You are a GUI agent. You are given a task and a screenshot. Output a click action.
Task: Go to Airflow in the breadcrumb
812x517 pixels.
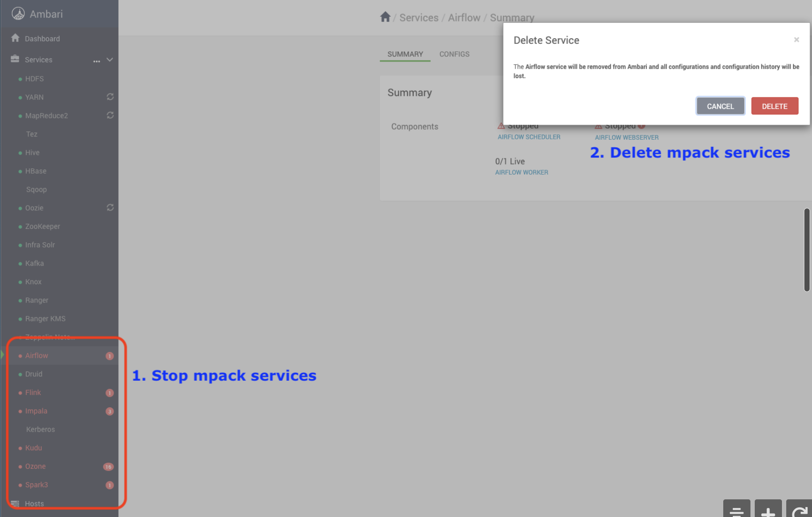click(x=464, y=18)
